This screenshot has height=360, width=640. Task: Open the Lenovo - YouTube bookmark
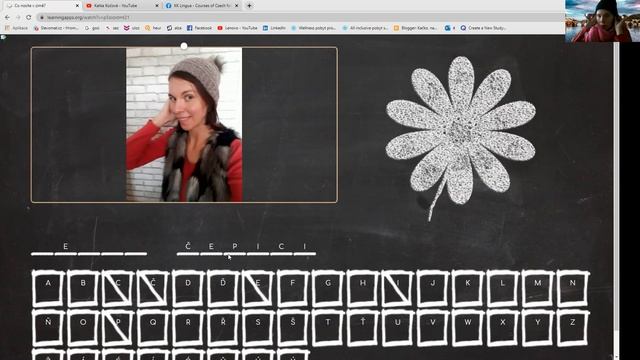click(238, 28)
